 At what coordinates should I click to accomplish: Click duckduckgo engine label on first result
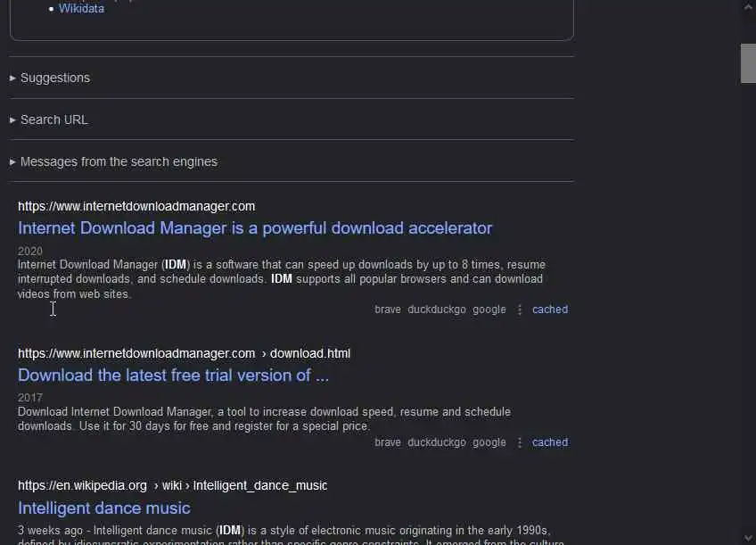437,310
